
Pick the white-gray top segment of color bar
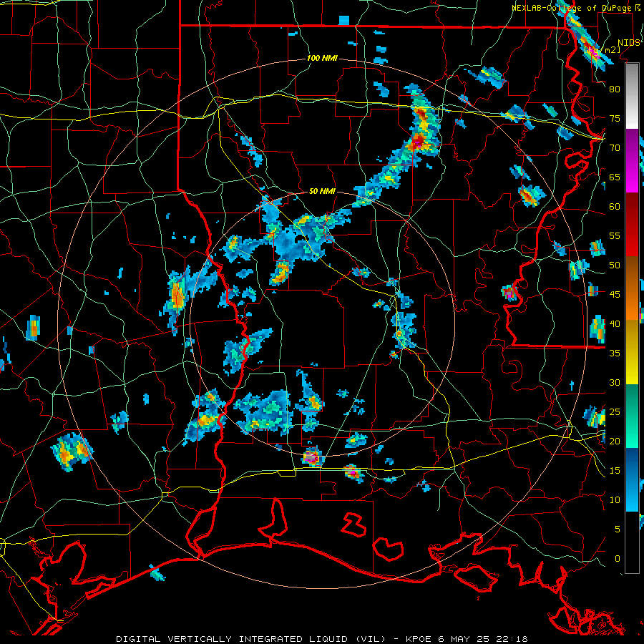tap(633, 97)
